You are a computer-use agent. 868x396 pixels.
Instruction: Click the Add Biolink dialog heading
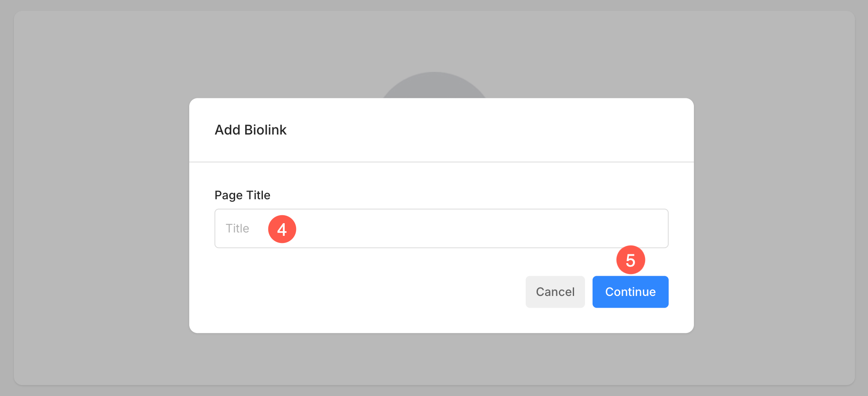[x=251, y=130]
